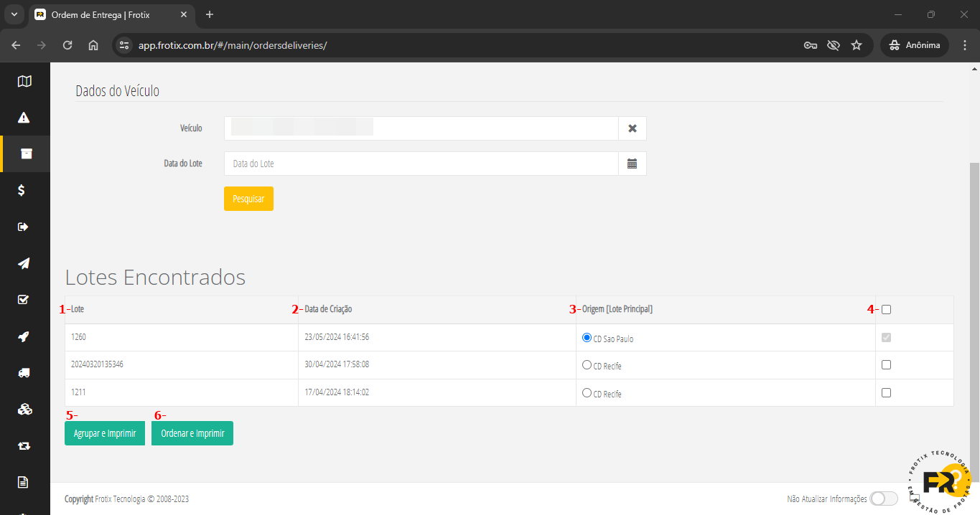Open the stacked boxes sidebar icon
Viewport: 980px width, 515px height.
[24, 410]
